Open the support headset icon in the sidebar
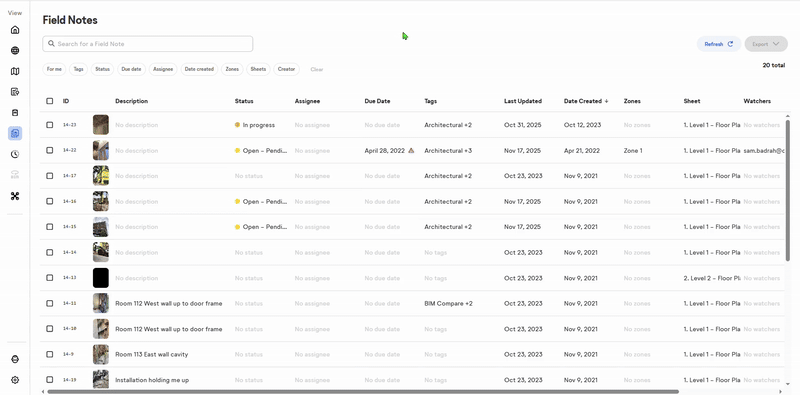800x395 pixels. 15,359
